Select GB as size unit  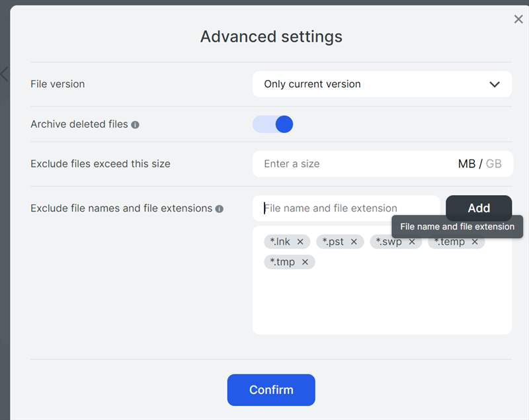click(493, 164)
